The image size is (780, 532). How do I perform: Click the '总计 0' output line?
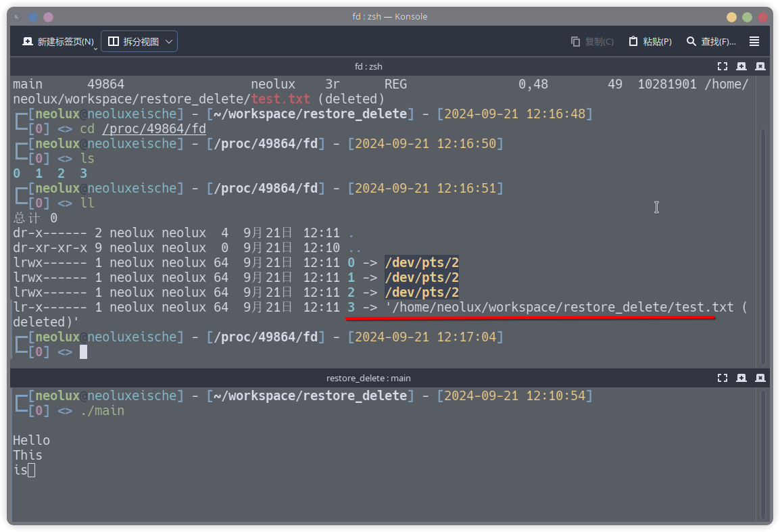(35, 218)
